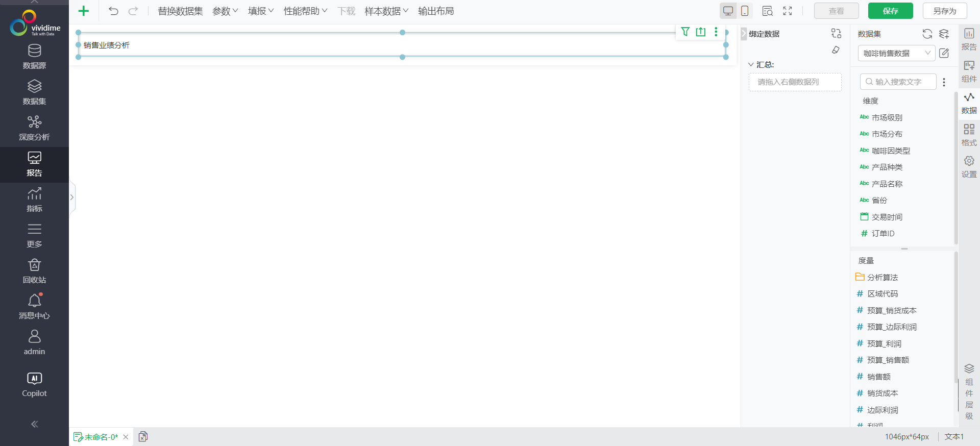Click the 查看 button
The width and height of the screenshot is (980, 446).
[836, 11]
